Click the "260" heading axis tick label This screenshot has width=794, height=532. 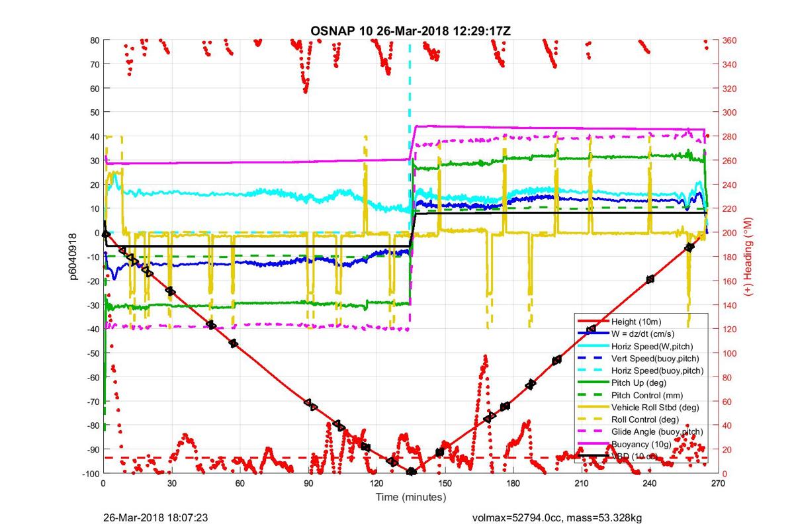(x=730, y=161)
